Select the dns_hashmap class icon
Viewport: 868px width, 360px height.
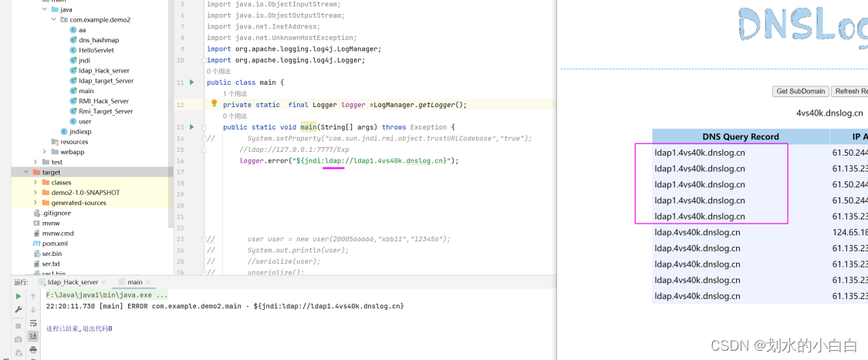pyautogui.click(x=73, y=40)
